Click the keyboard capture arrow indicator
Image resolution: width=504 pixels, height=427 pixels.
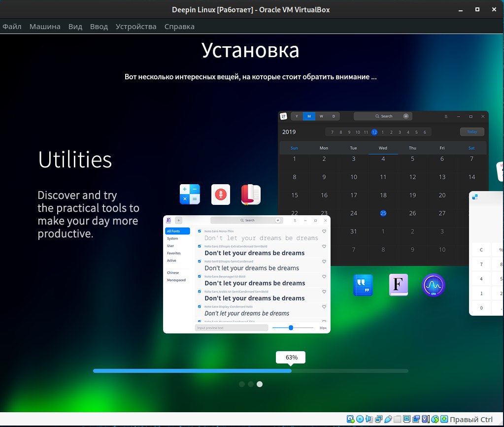pos(444,419)
